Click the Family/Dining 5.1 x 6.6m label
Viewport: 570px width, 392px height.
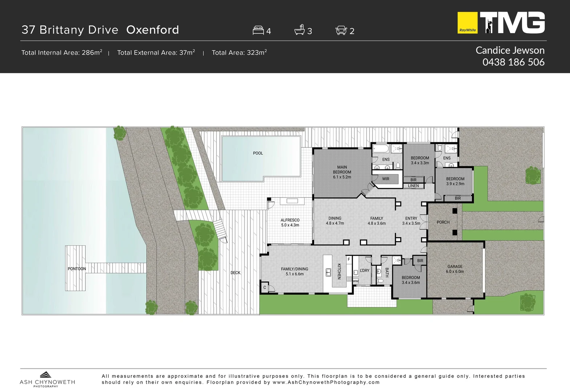(x=294, y=271)
